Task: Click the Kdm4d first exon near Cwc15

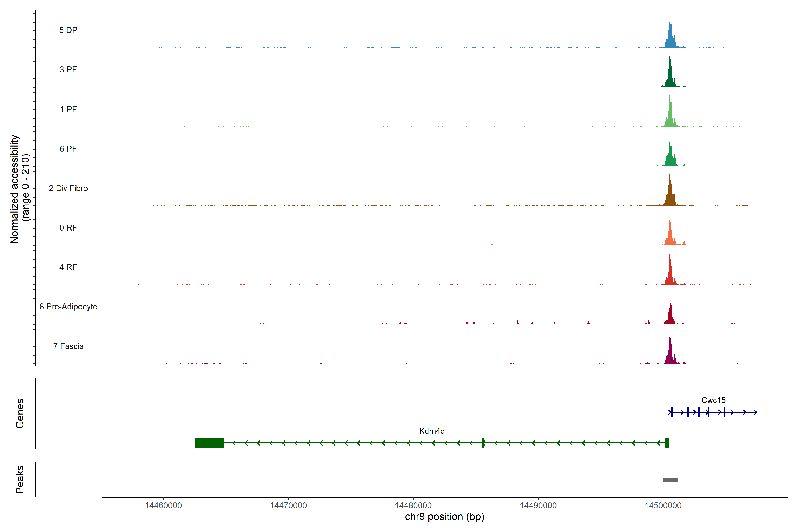Action: [x=667, y=443]
